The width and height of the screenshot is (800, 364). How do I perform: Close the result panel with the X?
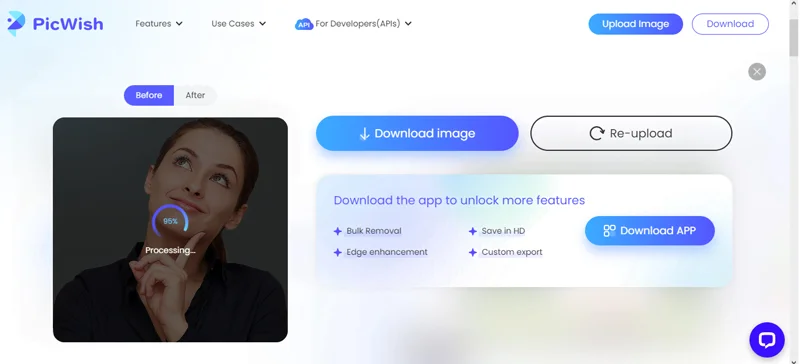pyautogui.click(x=757, y=71)
